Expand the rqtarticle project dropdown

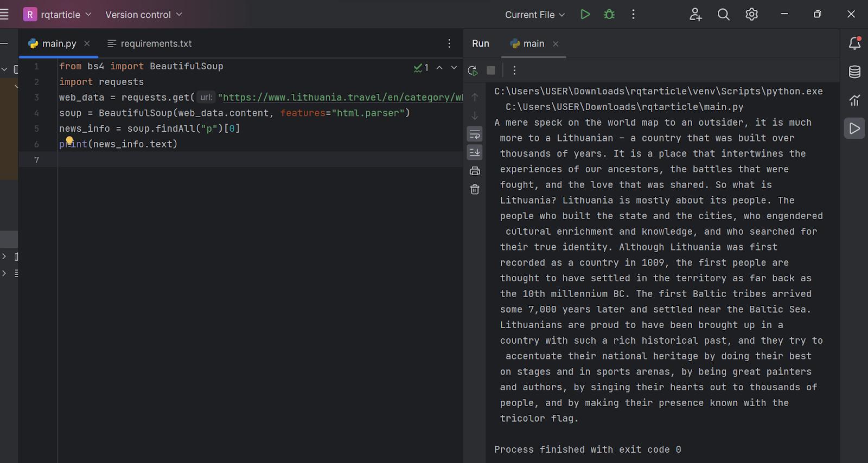[59, 15]
